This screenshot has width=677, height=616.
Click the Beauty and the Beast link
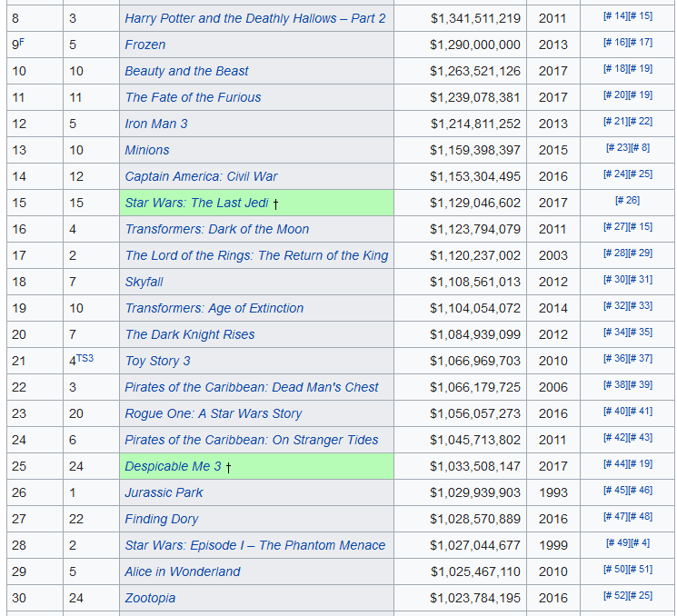pos(186,71)
